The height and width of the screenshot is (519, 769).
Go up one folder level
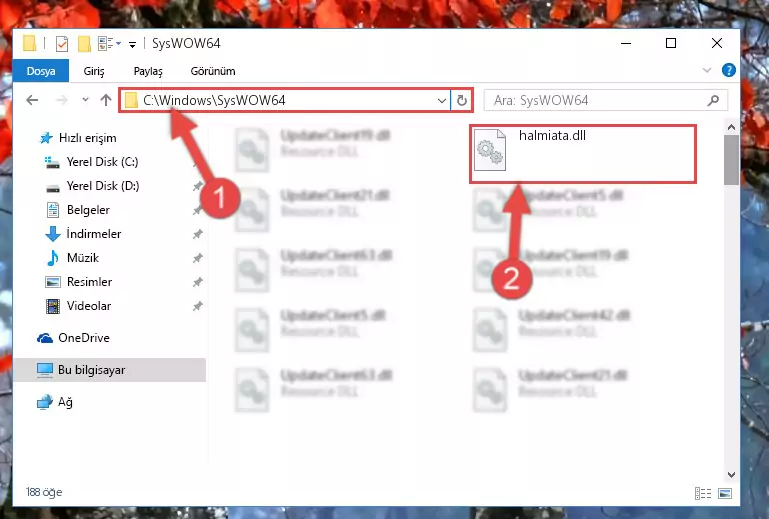pos(106,100)
